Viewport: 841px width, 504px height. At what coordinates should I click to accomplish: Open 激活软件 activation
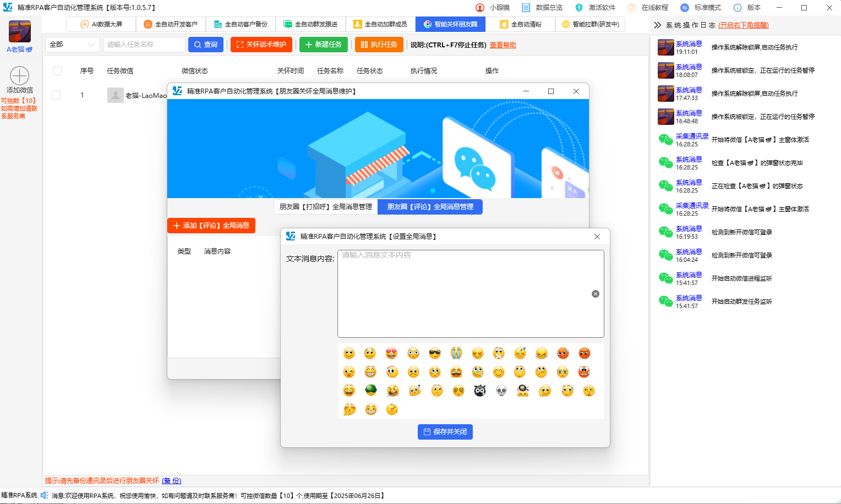(x=595, y=8)
